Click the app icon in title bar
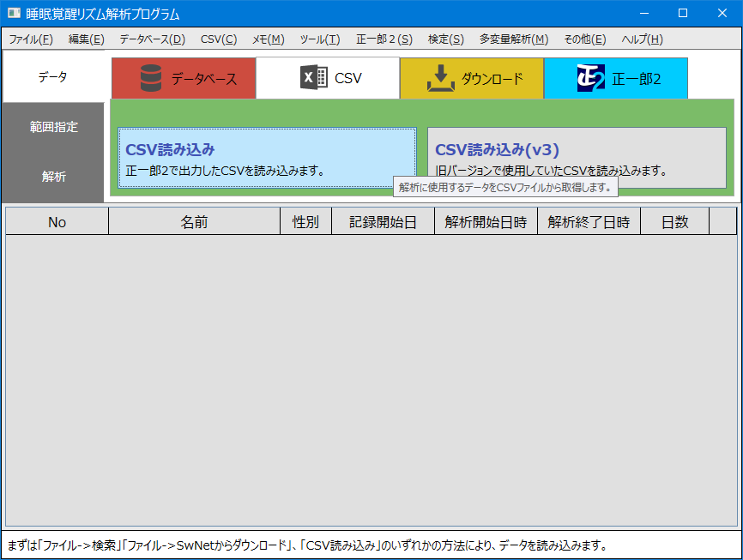 [x=14, y=13]
